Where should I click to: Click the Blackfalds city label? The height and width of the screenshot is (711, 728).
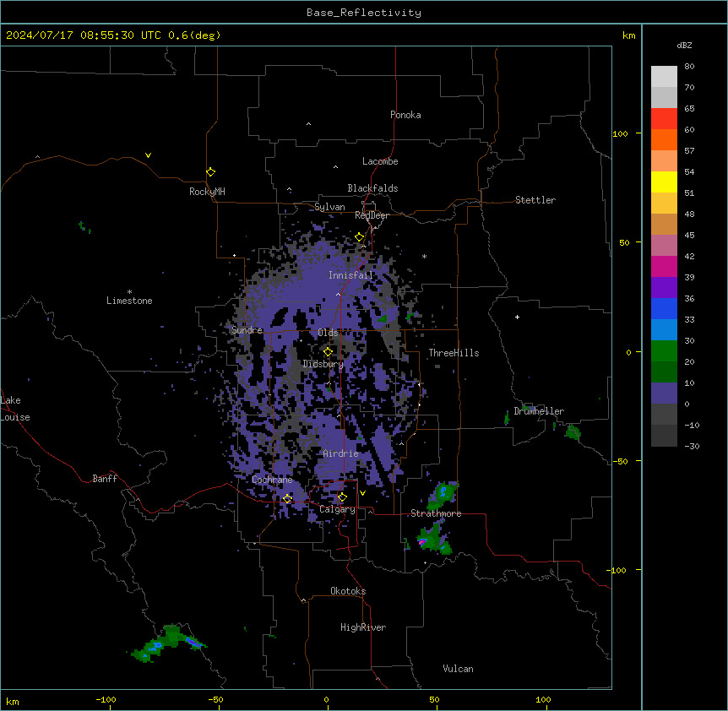pyautogui.click(x=372, y=188)
